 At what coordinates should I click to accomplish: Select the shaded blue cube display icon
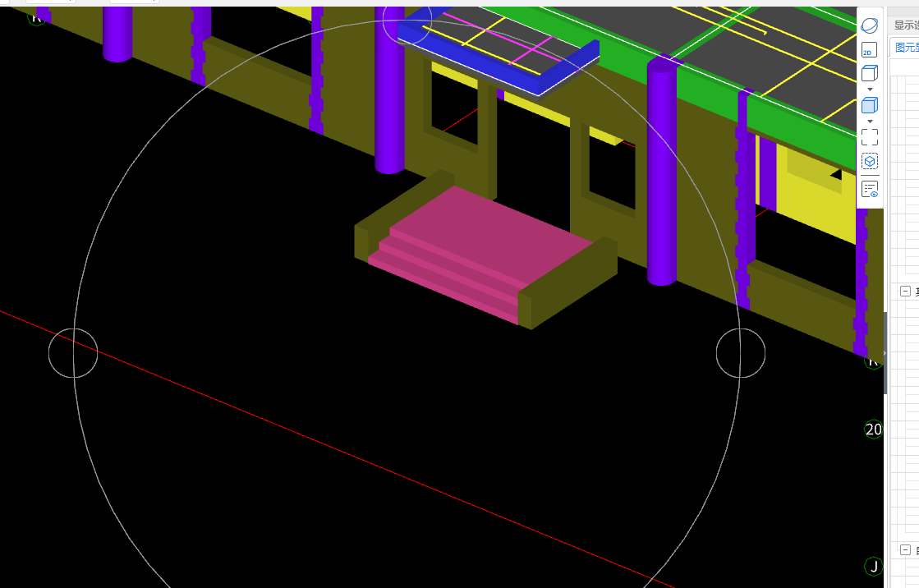click(x=870, y=105)
